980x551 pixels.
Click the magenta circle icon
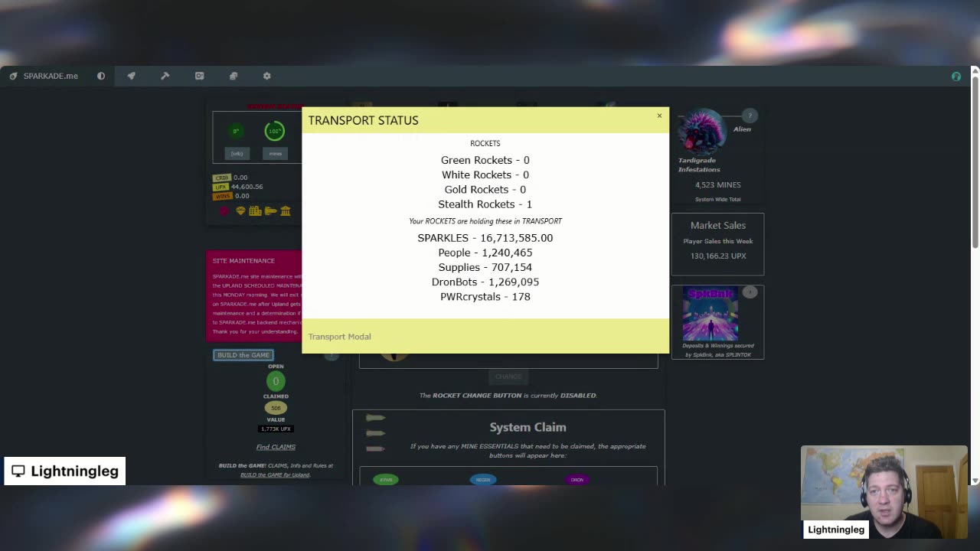[224, 211]
